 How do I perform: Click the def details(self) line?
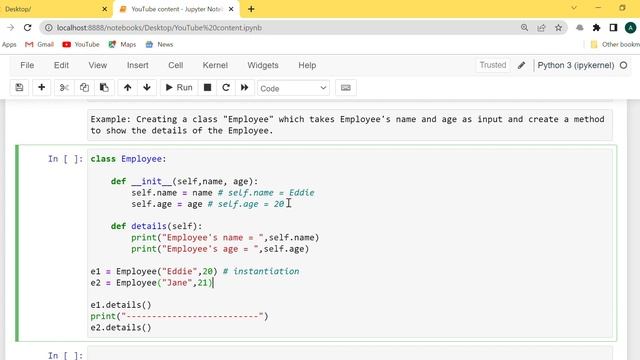point(156,226)
